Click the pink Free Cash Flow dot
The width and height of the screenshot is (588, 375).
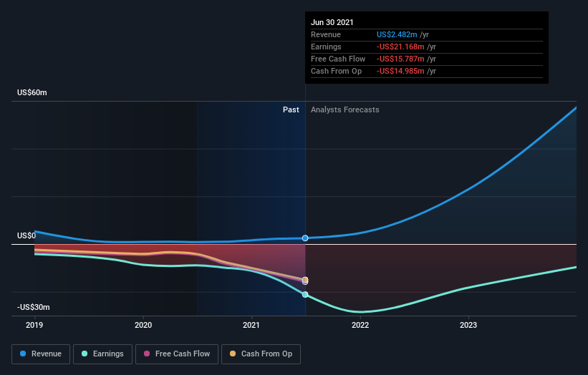click(147, 354)
